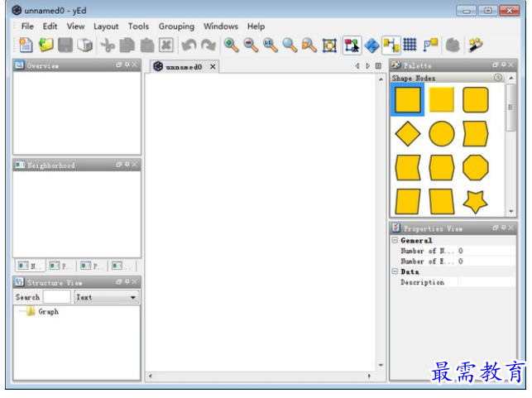Pick the circle shape node in Palette
This screenshot has width=532, height=398.
442,133
